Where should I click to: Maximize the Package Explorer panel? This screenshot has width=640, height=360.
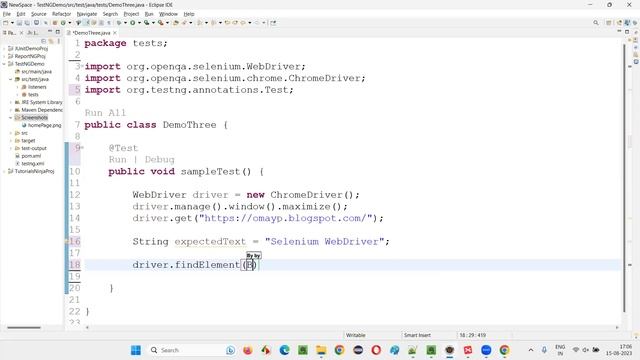pyautogui.click(x=58, y=32)
